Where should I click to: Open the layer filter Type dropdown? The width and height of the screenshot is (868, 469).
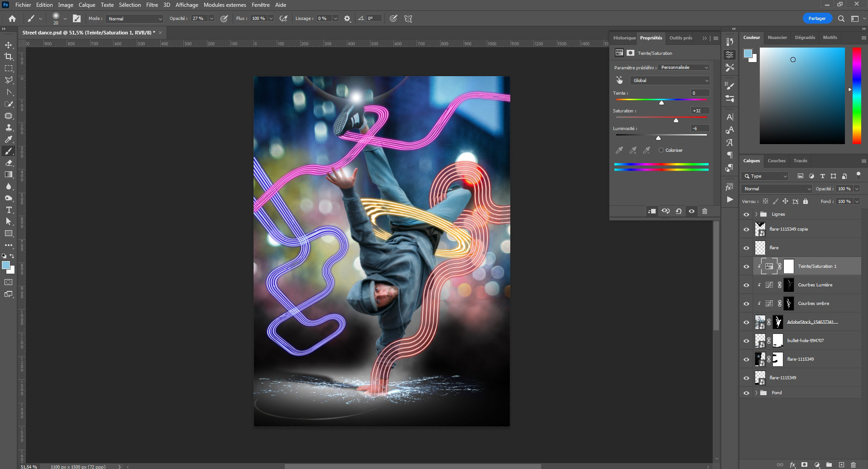click(765, 176)
